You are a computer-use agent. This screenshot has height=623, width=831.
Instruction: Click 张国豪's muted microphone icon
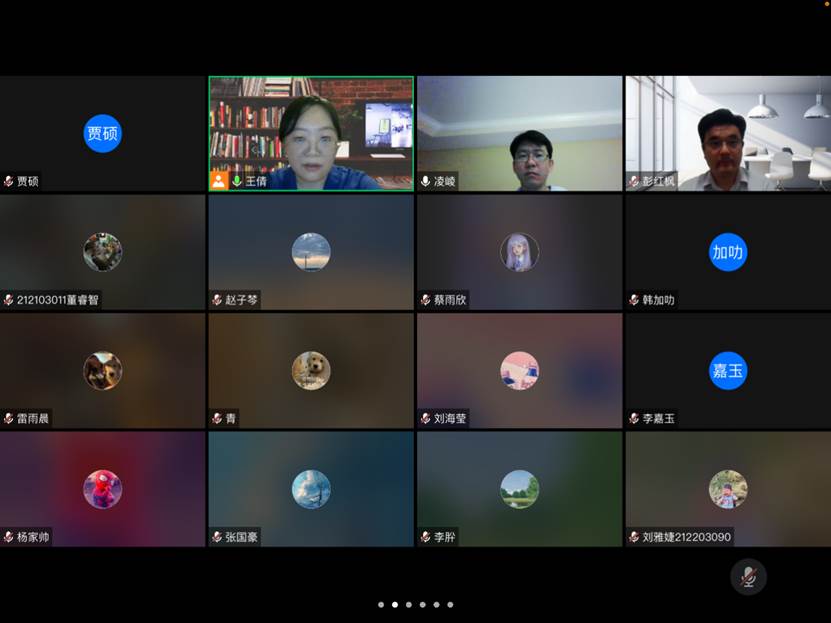click(x=216, y=537)
